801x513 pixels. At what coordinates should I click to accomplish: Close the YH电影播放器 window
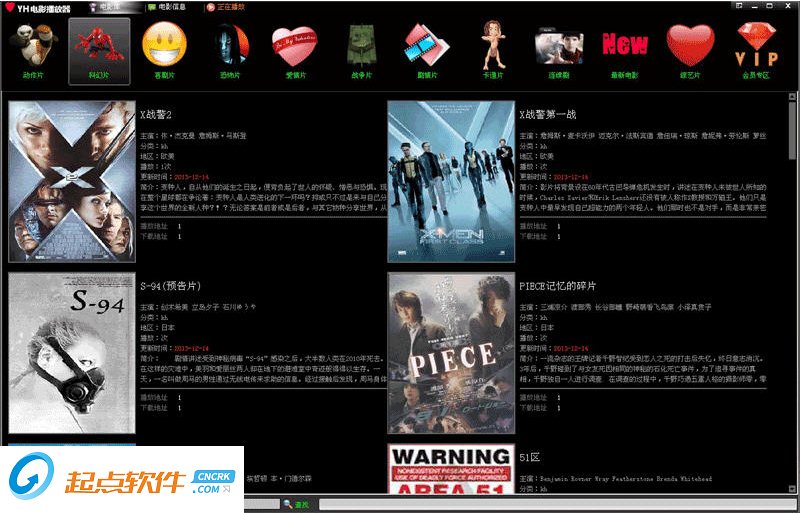point(786,6)
